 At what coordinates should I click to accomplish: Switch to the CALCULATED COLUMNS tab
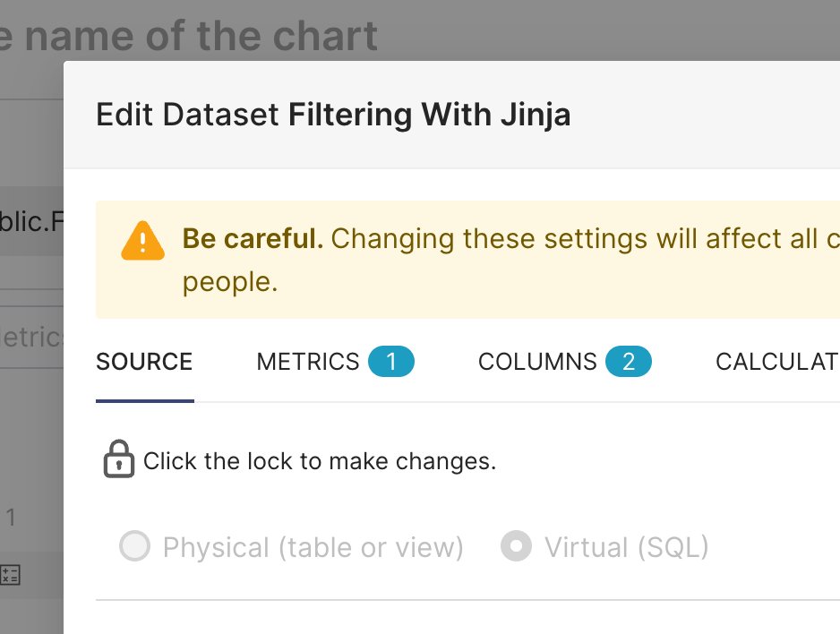click(776, 362)
